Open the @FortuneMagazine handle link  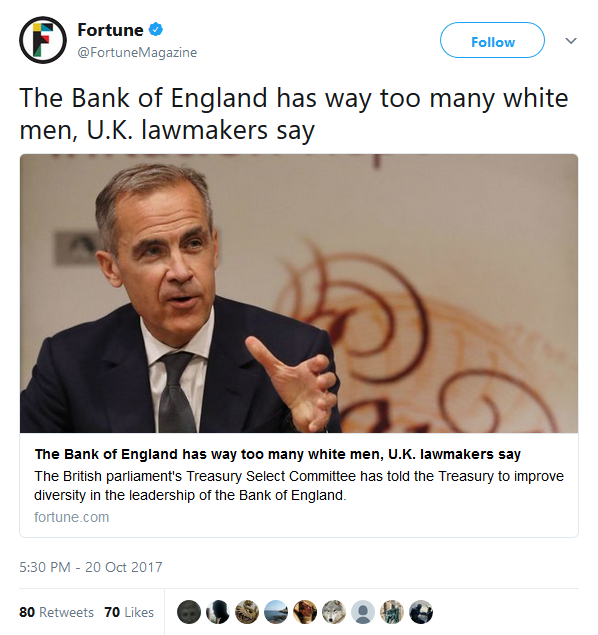tap(137, 52)
